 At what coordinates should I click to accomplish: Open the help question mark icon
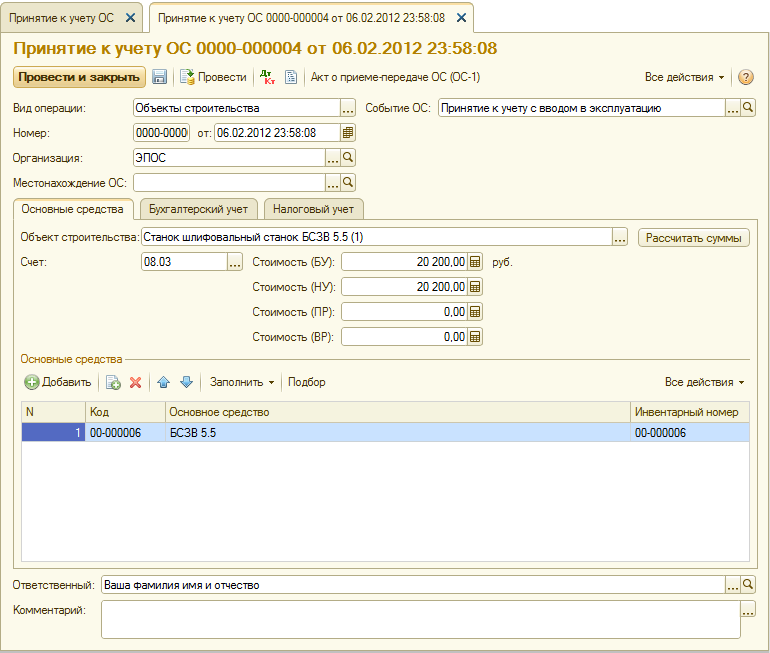(745, 77)
